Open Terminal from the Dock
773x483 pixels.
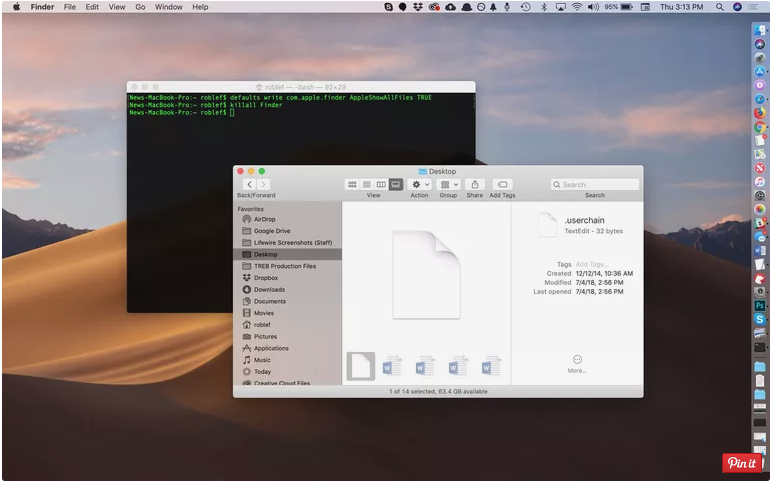[760, 347]
